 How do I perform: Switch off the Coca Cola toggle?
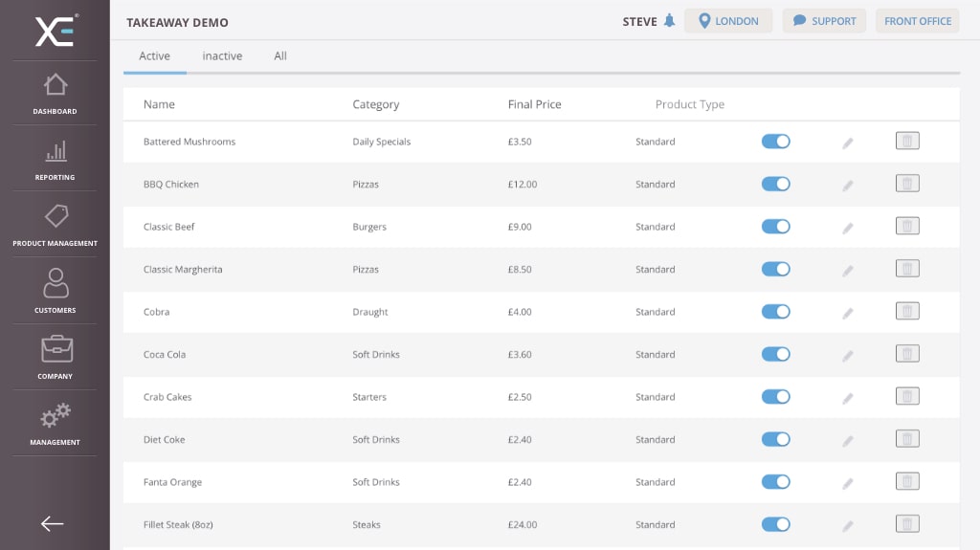775,354
